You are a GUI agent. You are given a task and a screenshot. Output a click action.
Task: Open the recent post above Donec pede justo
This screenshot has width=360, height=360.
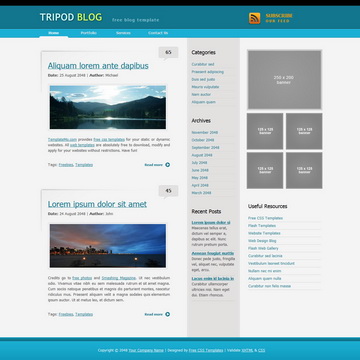pyautogui.click(x=213, y=253)
